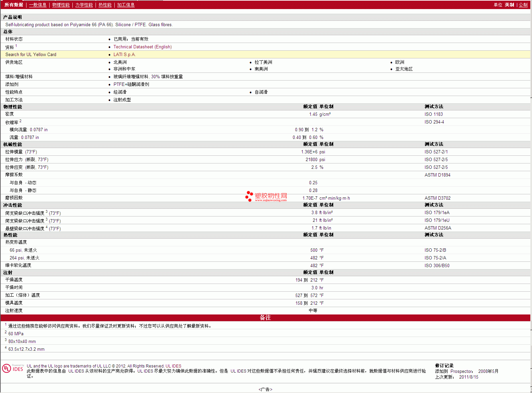
Task: Open the 物理性能 tab link
Action: pyautogui.click(x=61, y=5)
